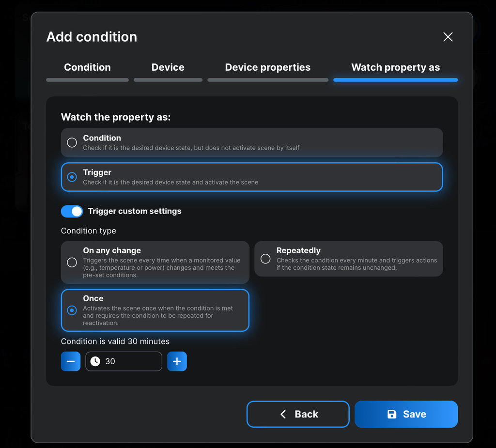
Task: Open the Watch property as tab
Action: [395, 68]
